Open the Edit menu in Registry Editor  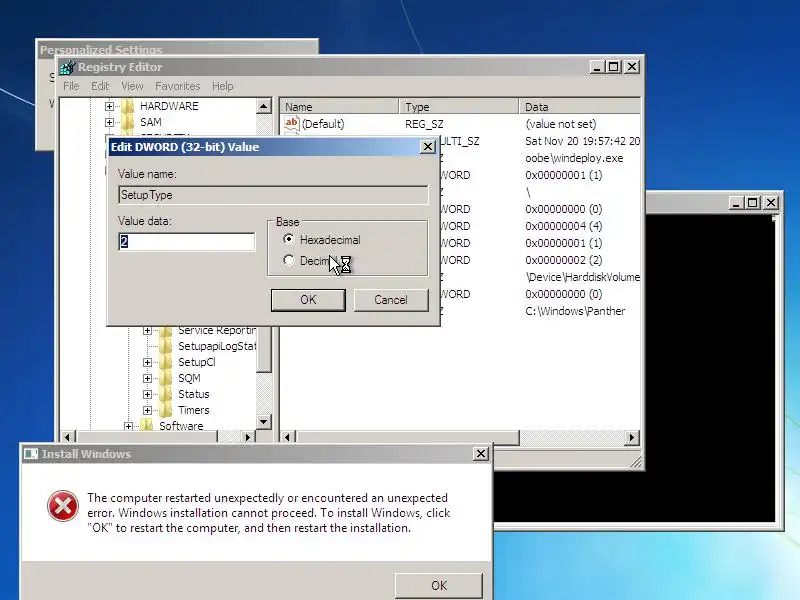(x=100, y=86)
